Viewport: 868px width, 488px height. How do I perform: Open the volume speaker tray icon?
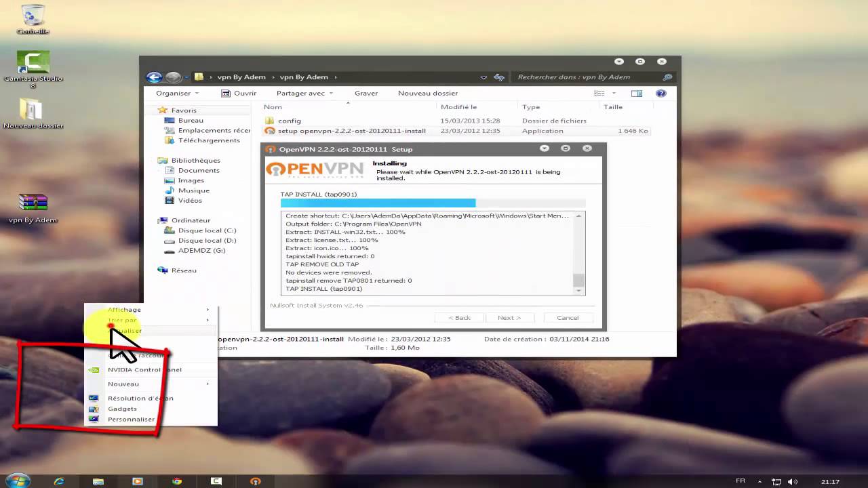point(793,481)
